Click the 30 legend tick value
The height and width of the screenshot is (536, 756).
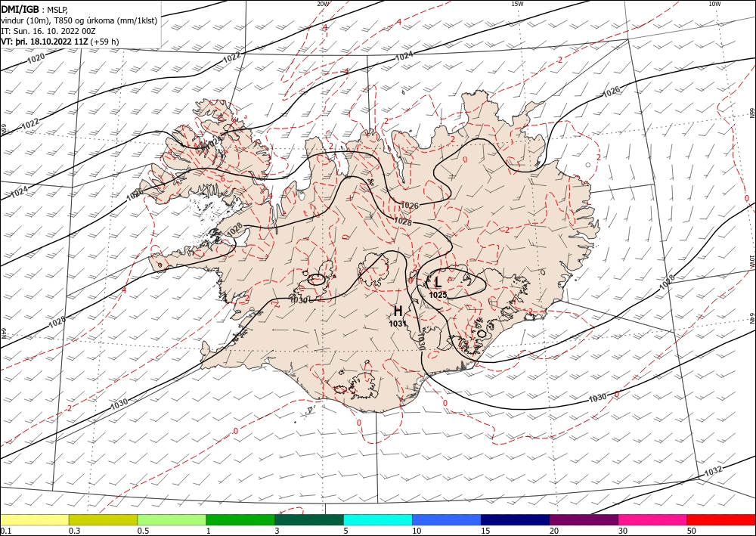pyautogui.click(x=623, y=531)
